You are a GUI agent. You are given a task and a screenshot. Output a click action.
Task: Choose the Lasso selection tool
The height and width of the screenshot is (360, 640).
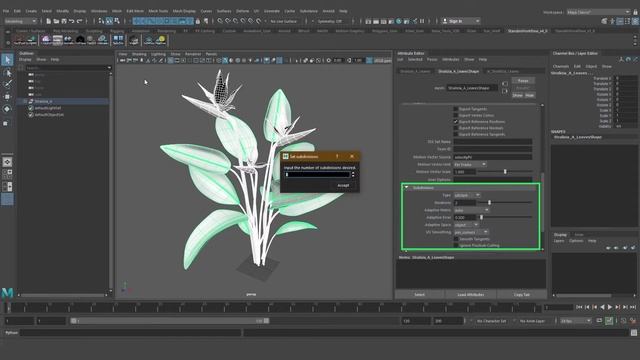click(x=7, y=73)
